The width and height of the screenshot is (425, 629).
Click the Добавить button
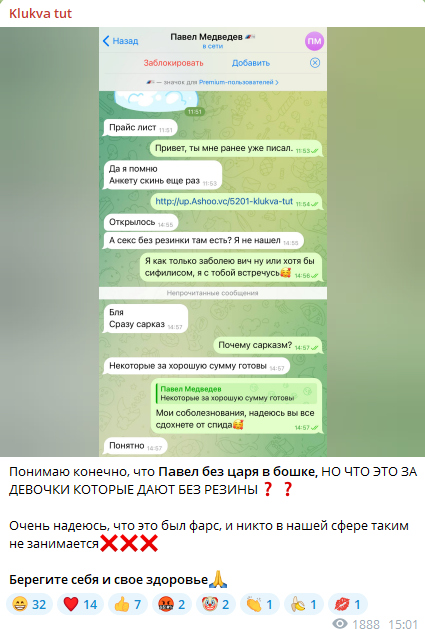tap(251, 63)
